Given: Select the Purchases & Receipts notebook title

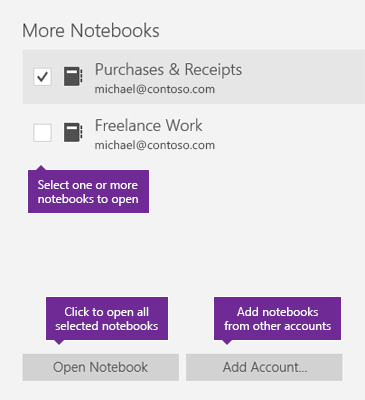Looking at the screenshot, I should pos(168,70).
